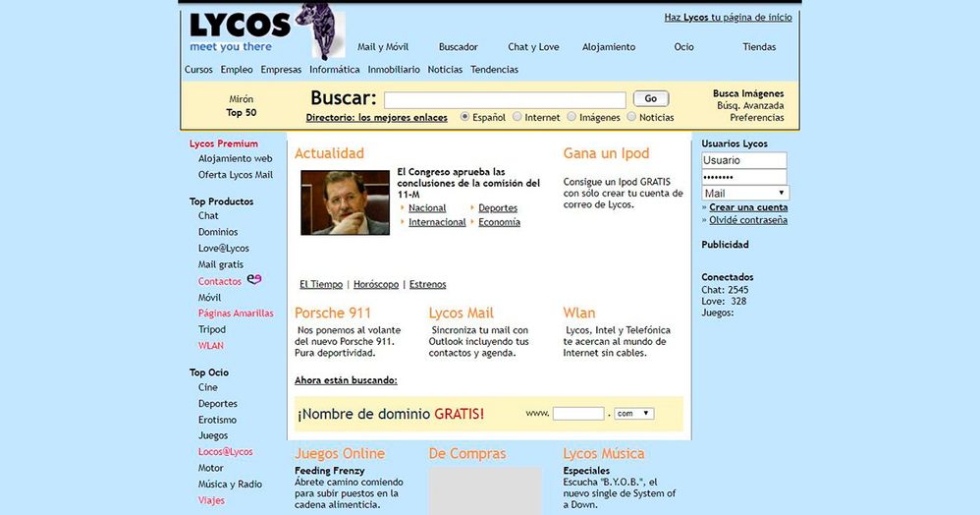Open Tripod in the sidebar
Viewport: 980px width, 515px height.
pyautogui.click(x=212, y=330)
